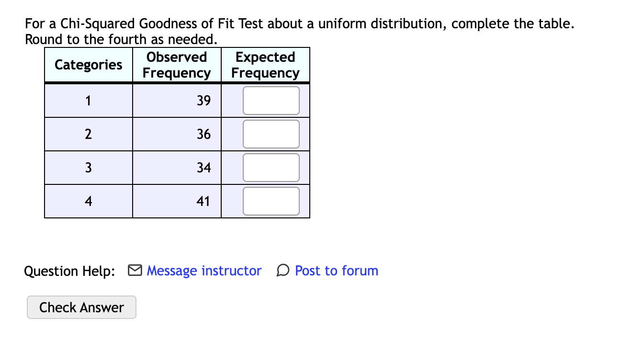Click the Question Help label text
Image resolution: width=644 pixels, height=341 pixels.
pos(69,271)
